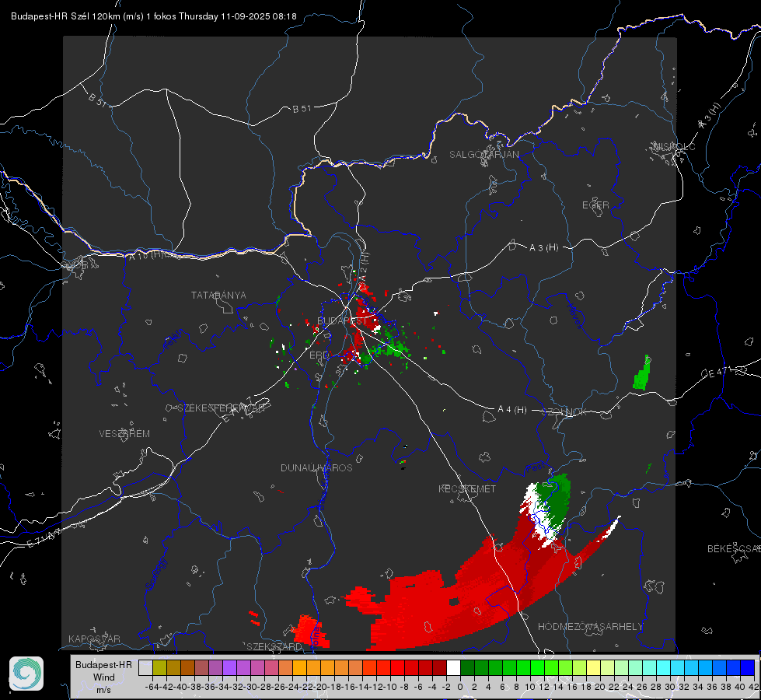Select the HÓDMEZŐVÁSÁRHELY city label
The image size is (761, 700).
(x=590, y=627)
